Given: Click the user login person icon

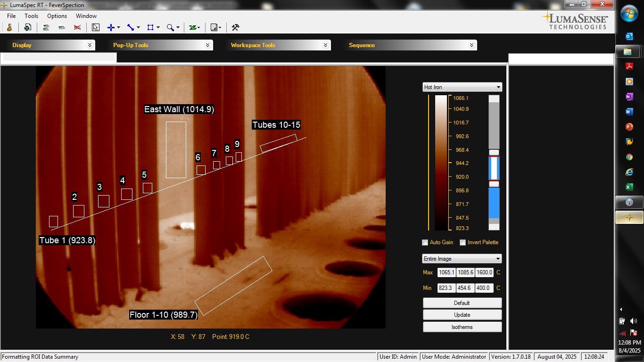Looking at the screenshot, I should (x=9, y=27).
